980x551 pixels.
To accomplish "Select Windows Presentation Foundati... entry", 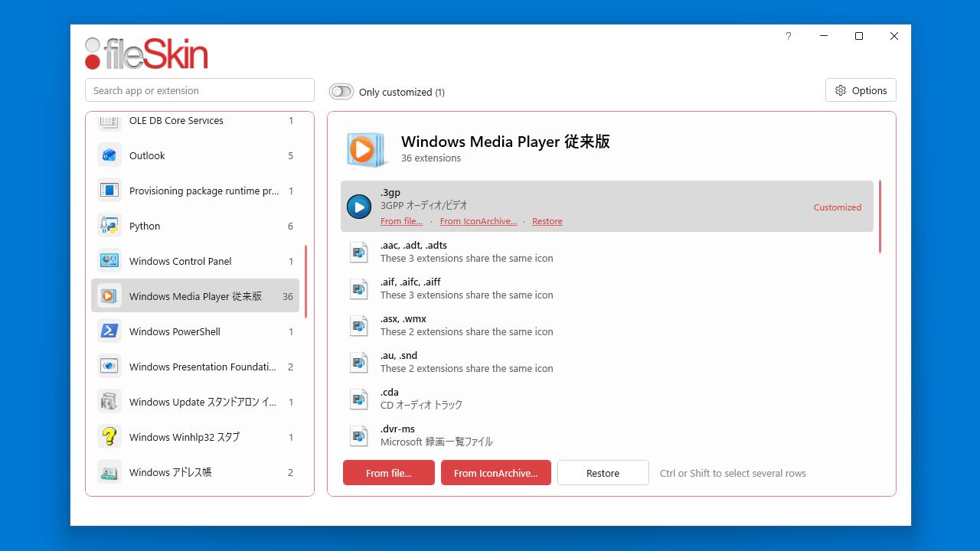I will (x=195, y=367).
